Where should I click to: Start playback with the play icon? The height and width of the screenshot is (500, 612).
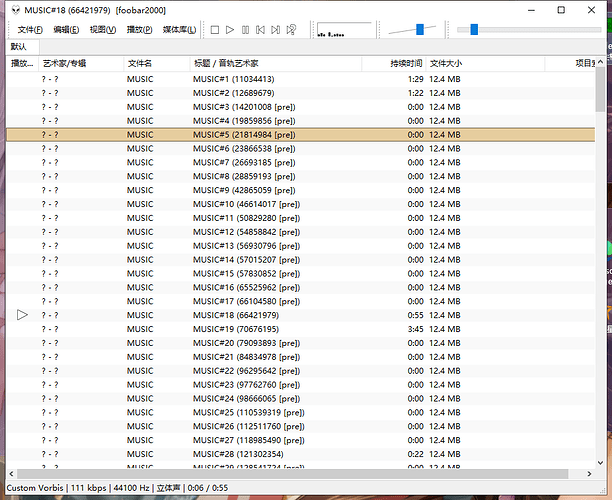tap(230, 30)
